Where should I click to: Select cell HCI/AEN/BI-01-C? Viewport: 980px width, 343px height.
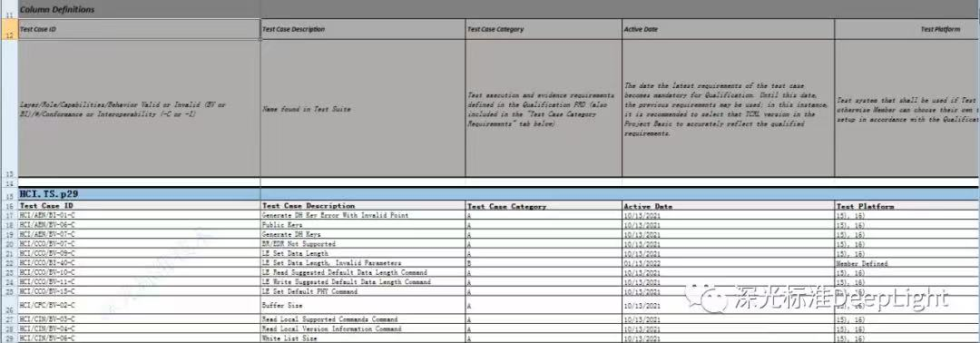point(140,216)
